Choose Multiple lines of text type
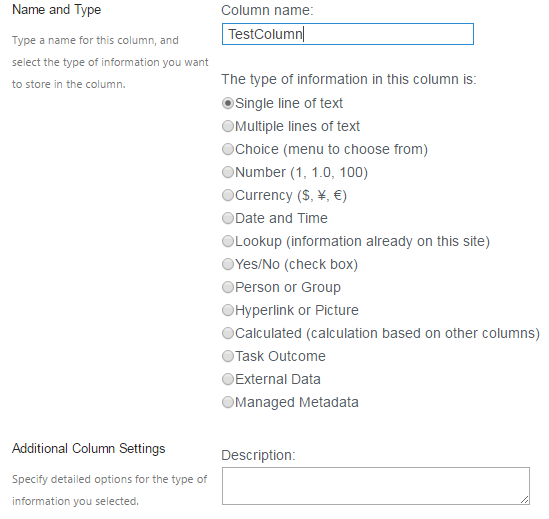Image resolution: width=549 pixels, height=519 pixels. click(x=228, y=126)
